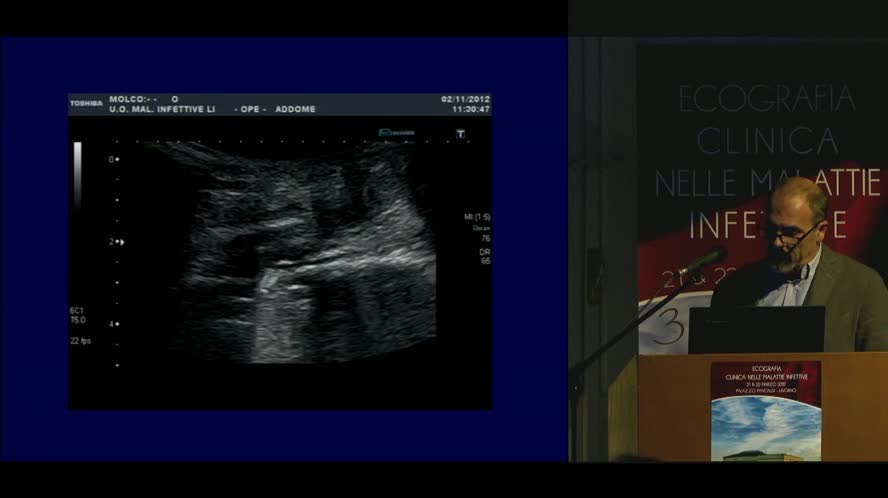The height and width of the screenshot is (498, 888).
Task: Click the TOSHIBA logo in ultrasound header
Action: coord(85,102)
